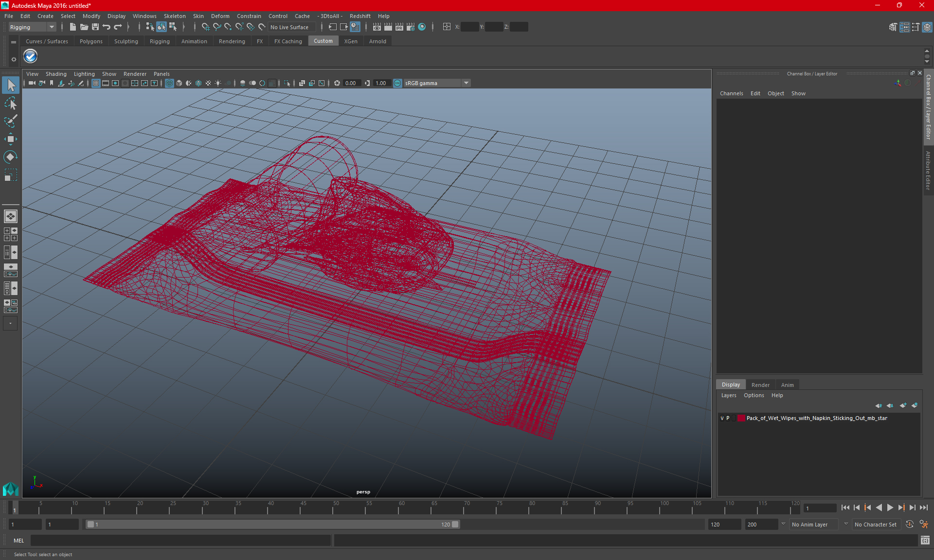The width and height of the screenshot is (934, 560).
Task: Select the Pack_of_Wet_Wipes layer row
Action: pyautogui.click(x=819, y=418)
